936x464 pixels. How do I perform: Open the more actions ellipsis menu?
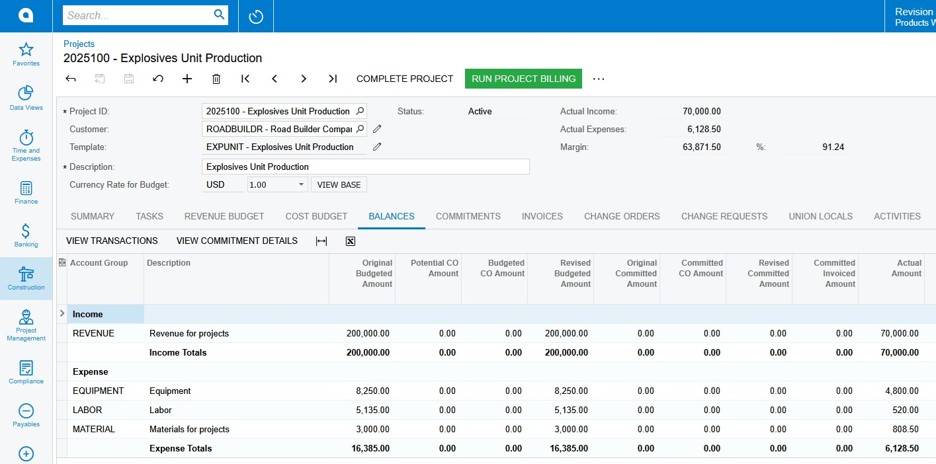[599, 79]
